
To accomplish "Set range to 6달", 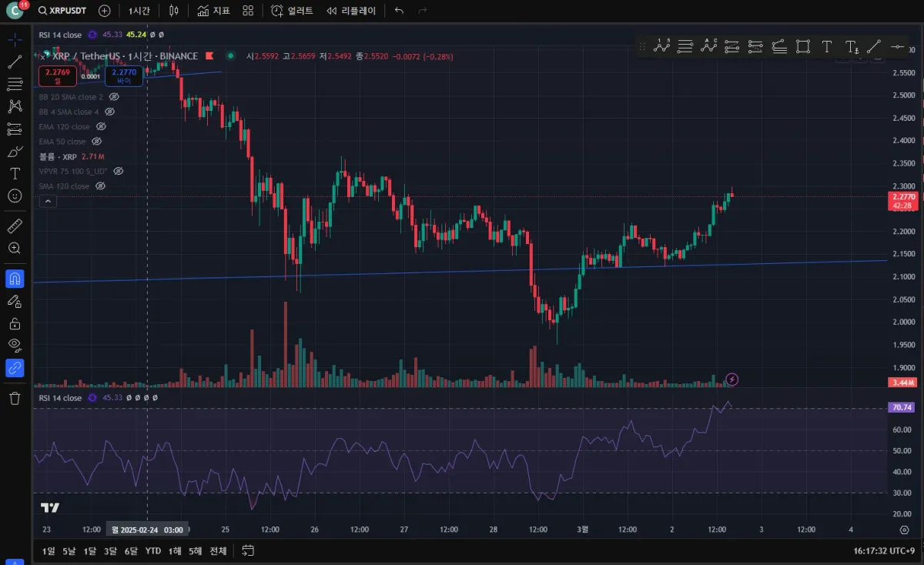I will [132, 550].
